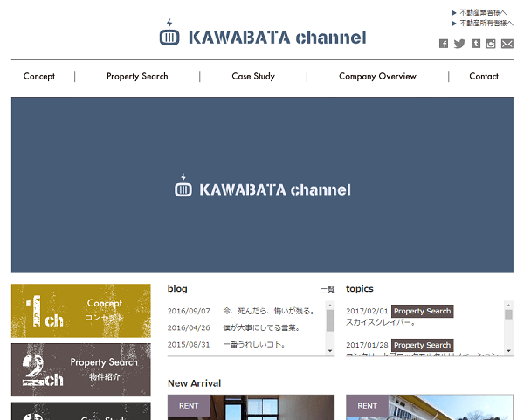This screenshot has height=420, width=524.
Task: Click the blog list scrollbar thumb
Action: coord(330,320)
